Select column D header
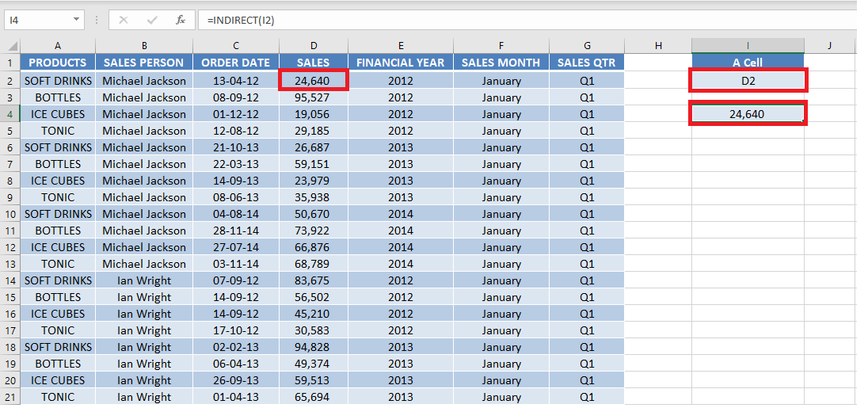This screenshot has height=408, width=868. [x=314, y=46]
